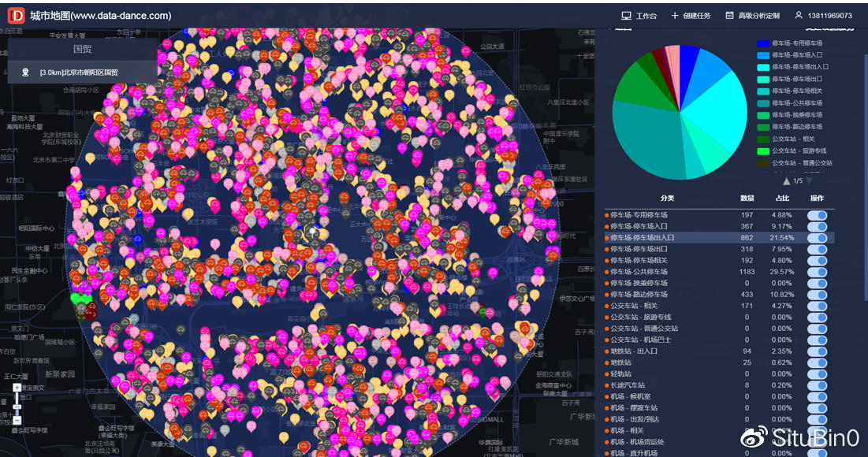The height and width of the screenshot is (457, 868).
Task: Click the 停车场-停车场入口 legend swatch
Action: point(763,55)
